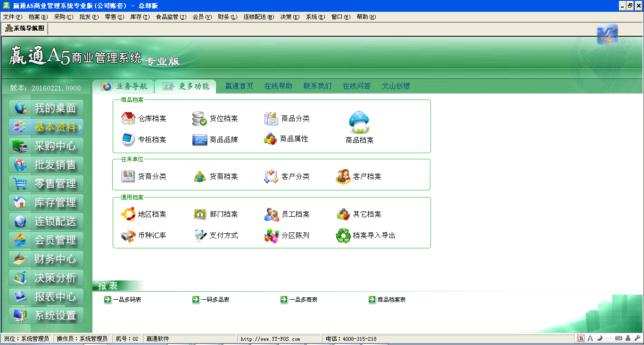The image size is (644, 345).
Task: Open the 决策 menu
Action: tap(290, 16)
